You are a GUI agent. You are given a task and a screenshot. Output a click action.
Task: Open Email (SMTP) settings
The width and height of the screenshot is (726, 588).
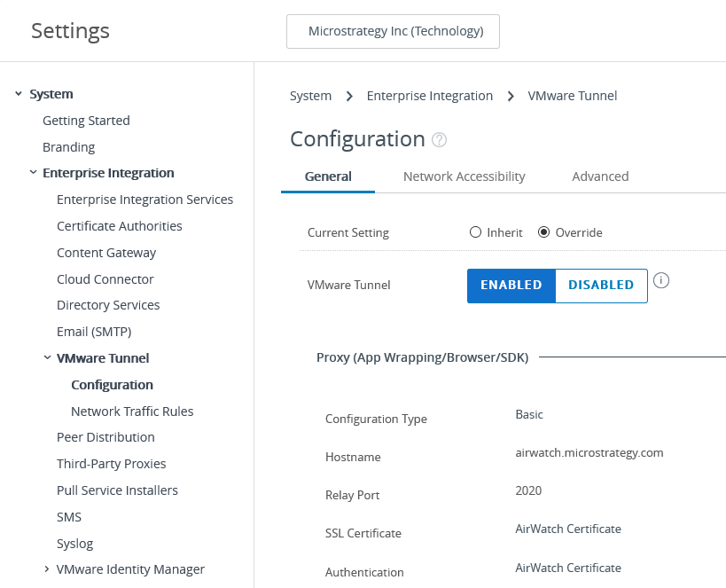point(94,332)
